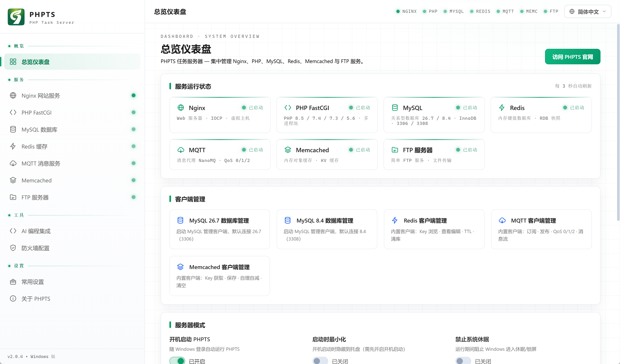Screen dimensions: 620x364
Task: Click the Memcached layers icon in sidebar
Action: pyautogui.click(x=13, y=180)
